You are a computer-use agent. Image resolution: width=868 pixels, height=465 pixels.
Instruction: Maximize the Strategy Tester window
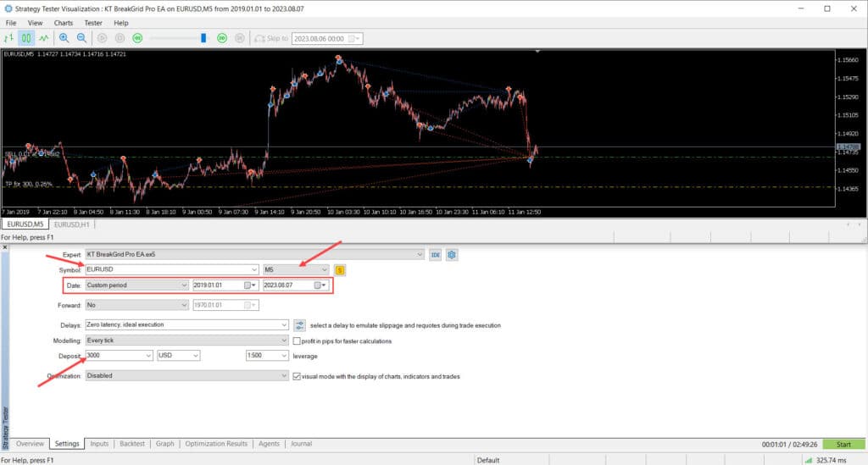(x=827, y=8)
